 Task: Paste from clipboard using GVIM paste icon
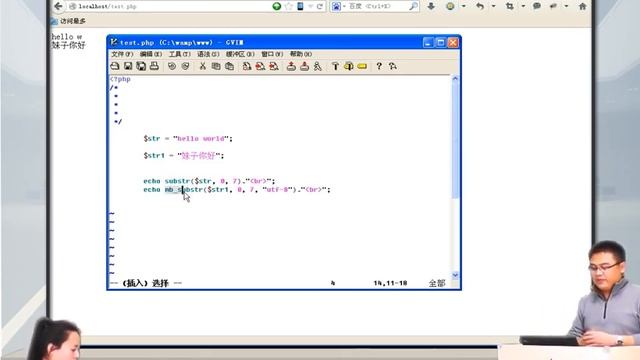[x=229, y=66]
